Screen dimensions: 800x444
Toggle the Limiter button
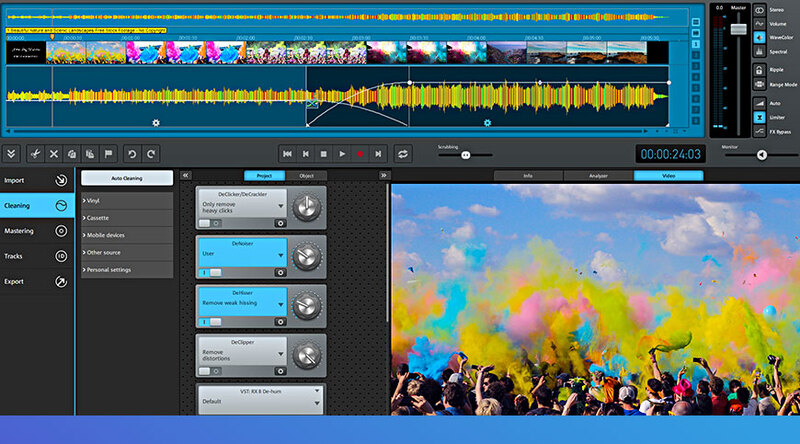(760, 117)
